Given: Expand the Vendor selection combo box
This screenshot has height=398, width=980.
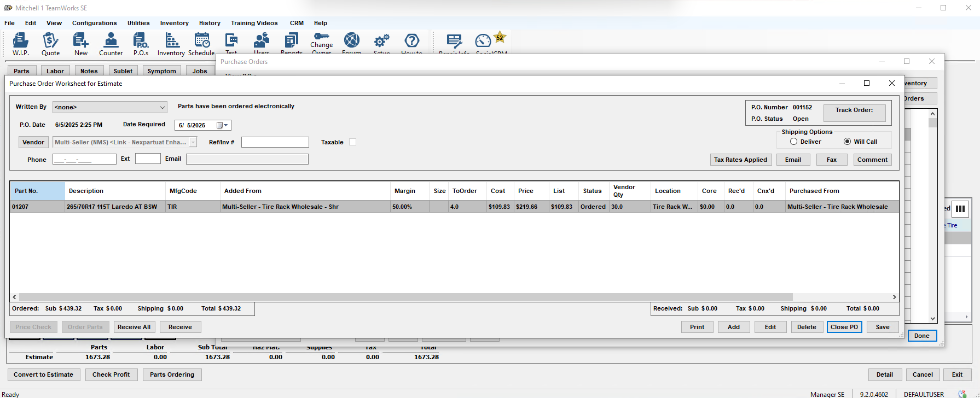Looking at the screenshot, I should (x=193, y=142).
